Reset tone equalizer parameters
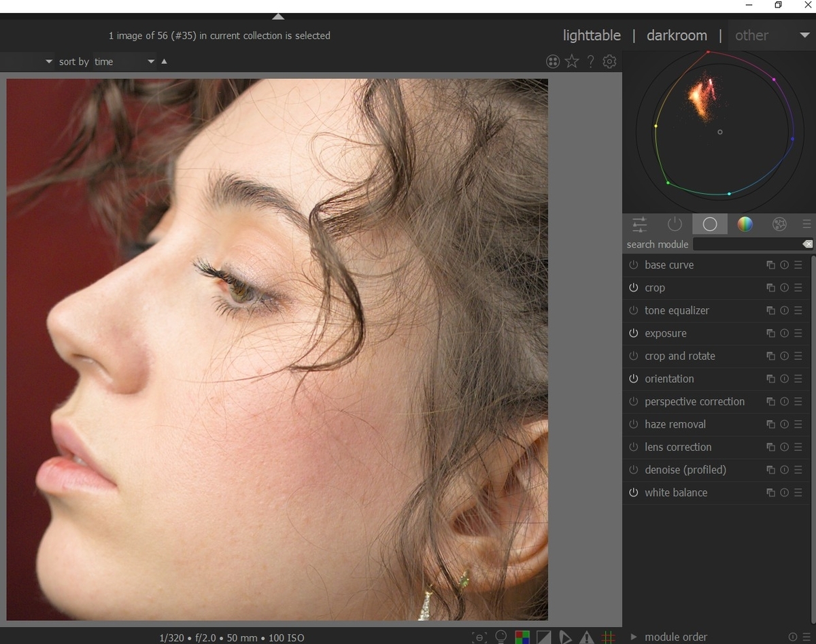Screen dimensions: 816x644 pos(784,311)
